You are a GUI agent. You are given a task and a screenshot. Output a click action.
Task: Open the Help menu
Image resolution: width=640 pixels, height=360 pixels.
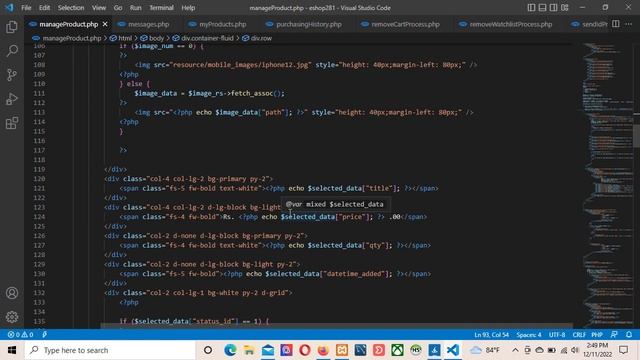[x=188, y=8]
